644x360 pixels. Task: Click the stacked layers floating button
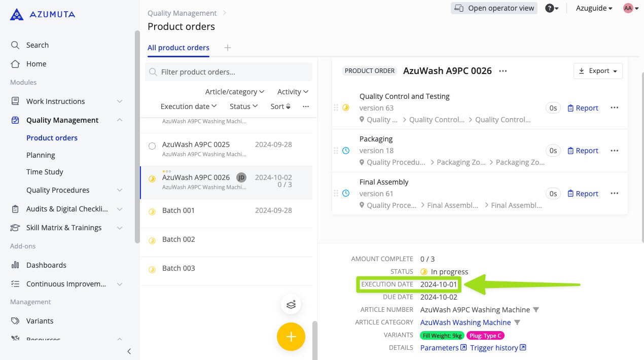[291, 304]
